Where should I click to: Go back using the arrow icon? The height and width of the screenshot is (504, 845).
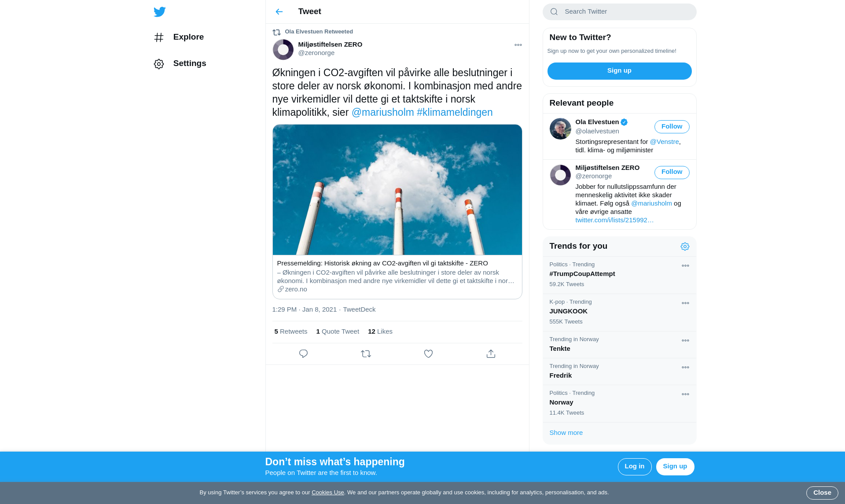pyautogui.click(x=279, y=11)
